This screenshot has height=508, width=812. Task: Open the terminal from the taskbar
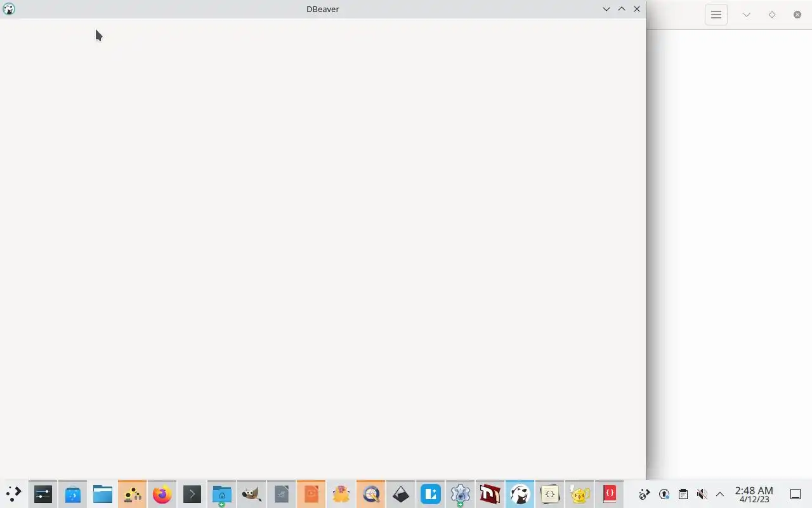click(x=192, y=493)
